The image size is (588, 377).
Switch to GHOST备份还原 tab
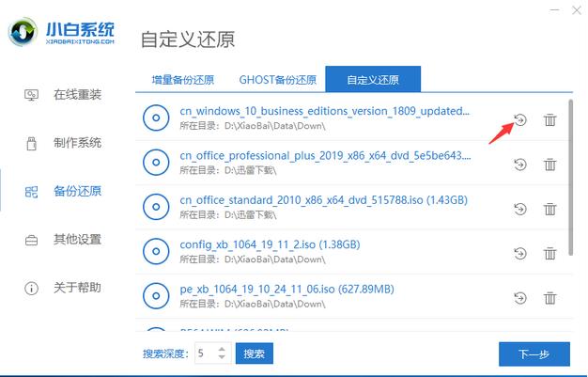point(278,80)
